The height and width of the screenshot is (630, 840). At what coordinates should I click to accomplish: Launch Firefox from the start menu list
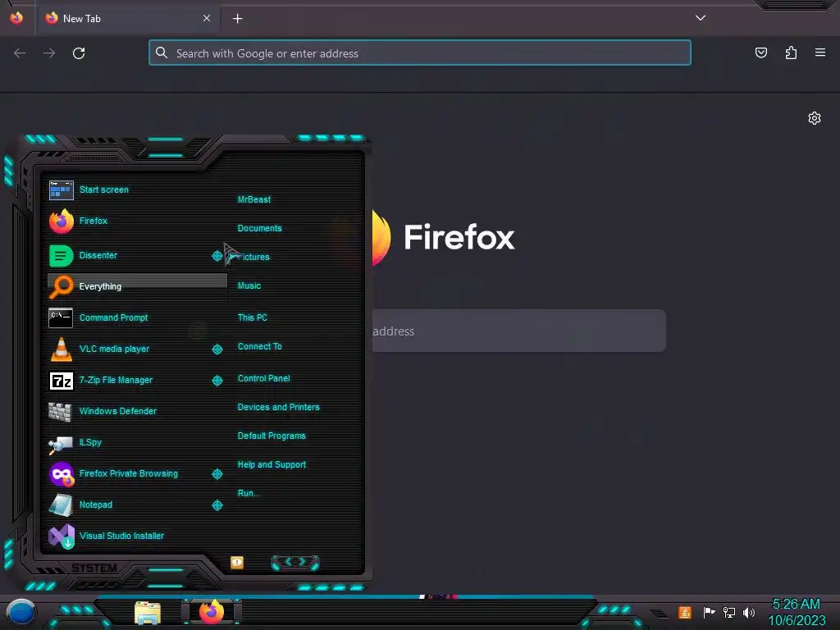(x=137, y=221)
